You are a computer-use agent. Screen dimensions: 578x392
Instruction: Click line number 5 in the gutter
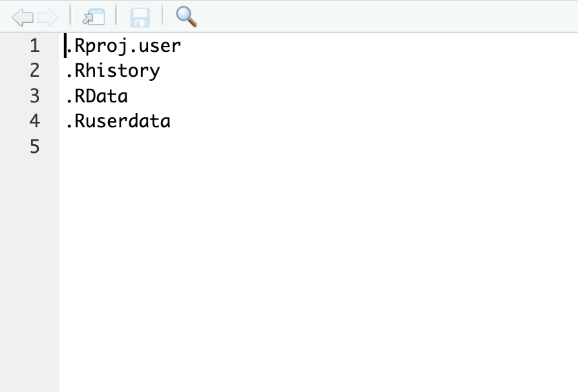coord(34,147)
